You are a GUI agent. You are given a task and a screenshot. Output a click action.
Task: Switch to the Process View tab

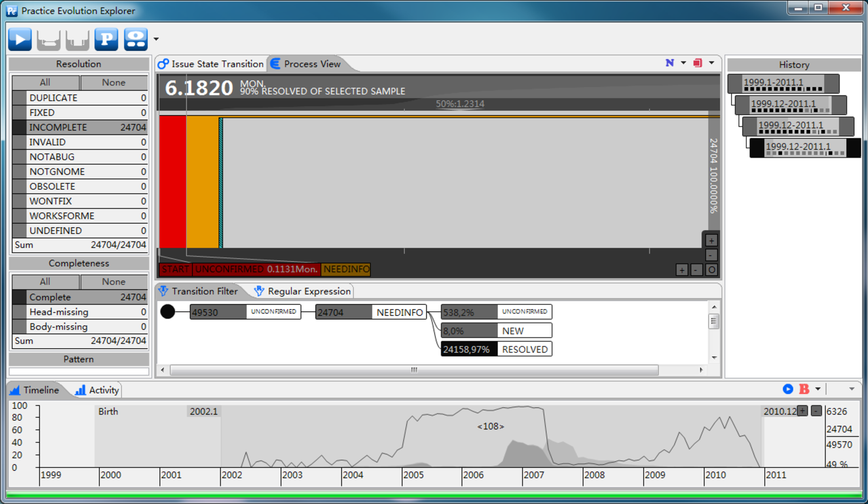tap(306, 64)
